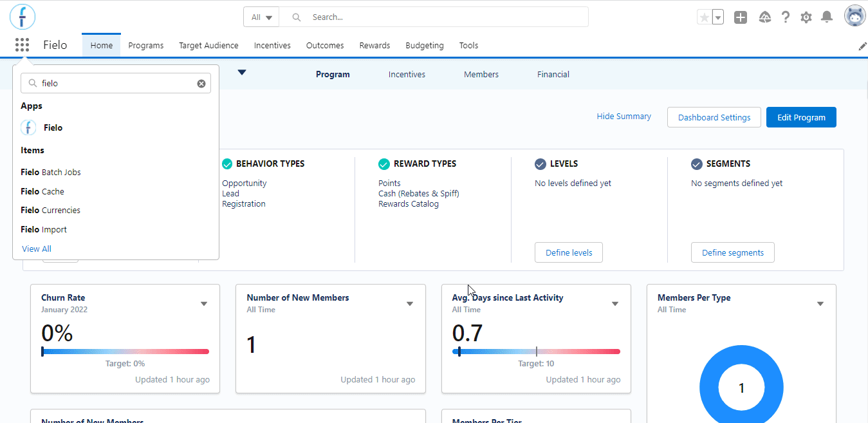Click the Members Per Type donut chart
This screenshot has height=423, width=868.
[x=741, y=388]
